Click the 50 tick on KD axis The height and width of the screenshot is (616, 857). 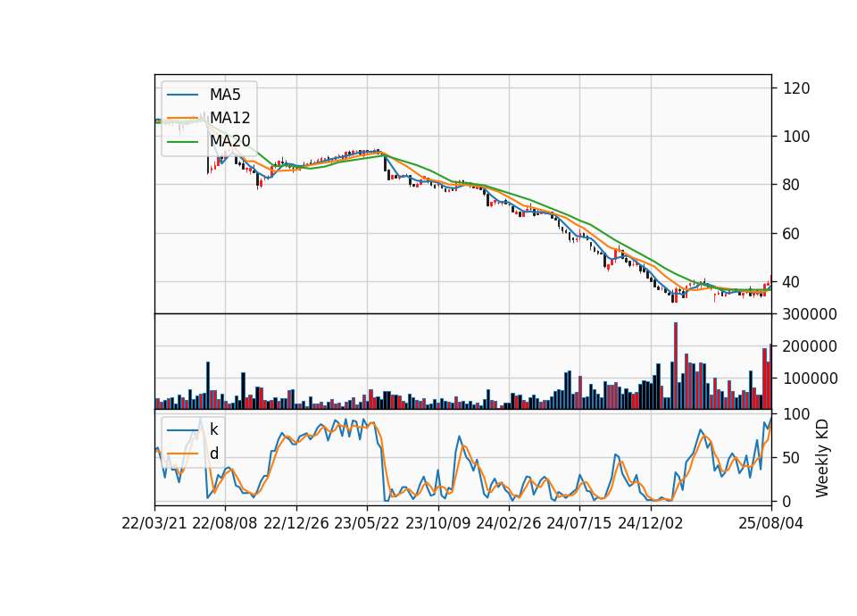pos(792,458)
